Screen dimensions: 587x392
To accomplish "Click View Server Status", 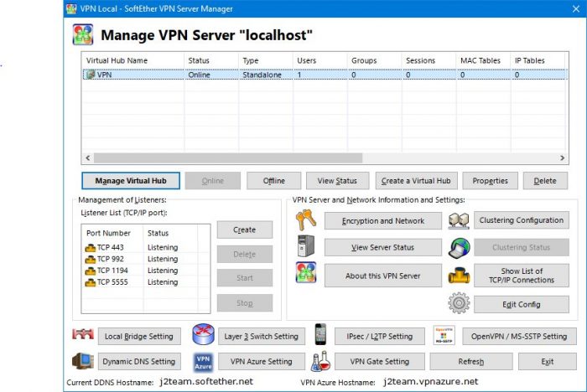I will click(383, 247).
